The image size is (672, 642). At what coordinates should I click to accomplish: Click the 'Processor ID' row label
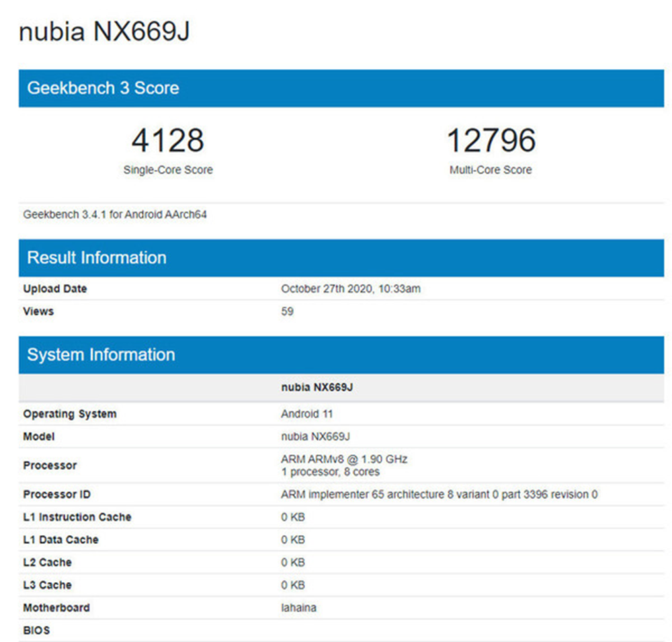coord(57,495)
